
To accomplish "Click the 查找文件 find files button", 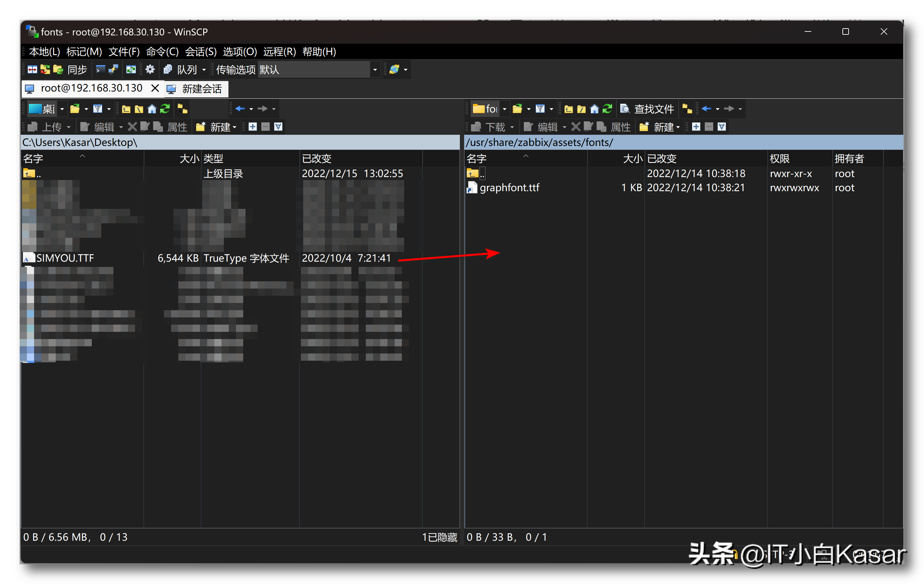I will (x=647, y=109).
